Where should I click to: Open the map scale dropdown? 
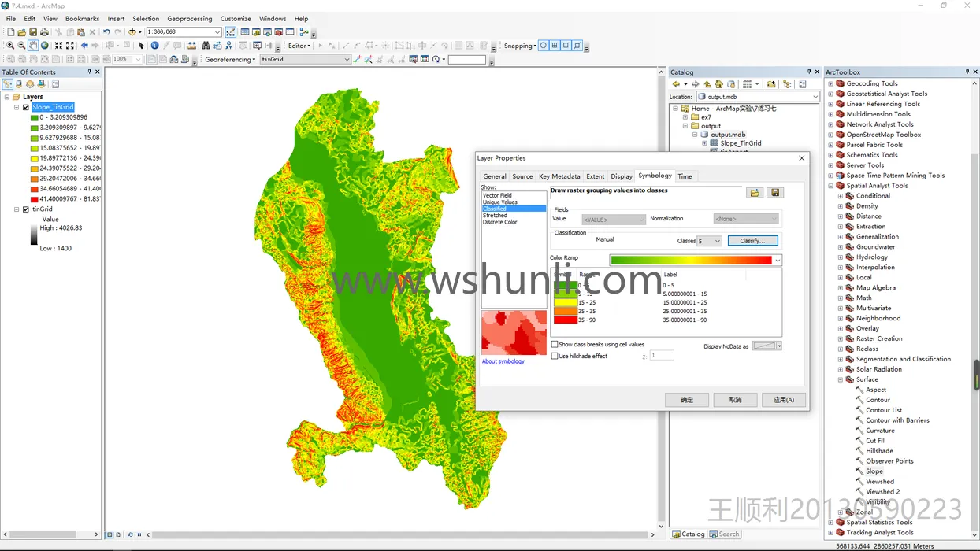(217, 32)
